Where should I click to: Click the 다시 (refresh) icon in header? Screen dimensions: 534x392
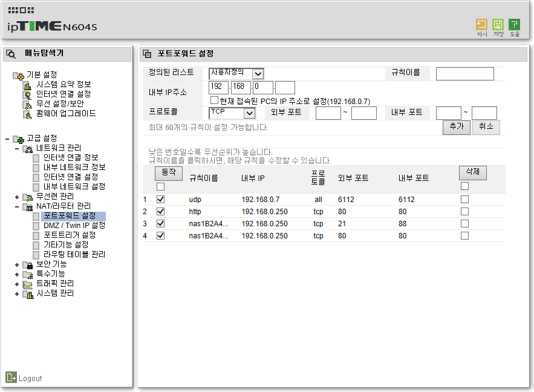pyautogui.click(x=481, y=25)
